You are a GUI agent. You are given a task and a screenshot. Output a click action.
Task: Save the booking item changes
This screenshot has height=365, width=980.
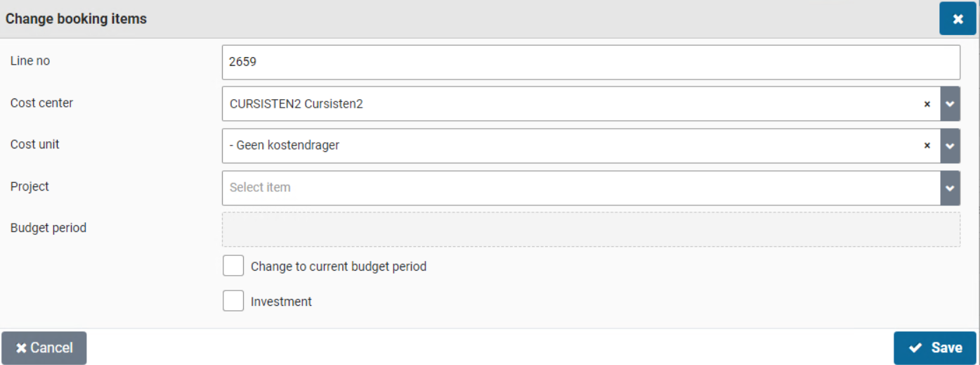coord(934,347)
